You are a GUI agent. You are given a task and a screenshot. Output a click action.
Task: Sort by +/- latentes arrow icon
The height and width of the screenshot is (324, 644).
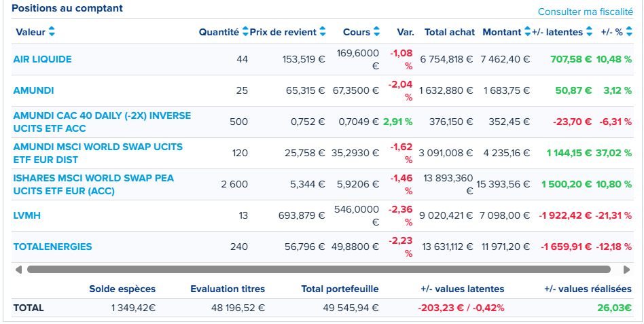tap(589, 32)
